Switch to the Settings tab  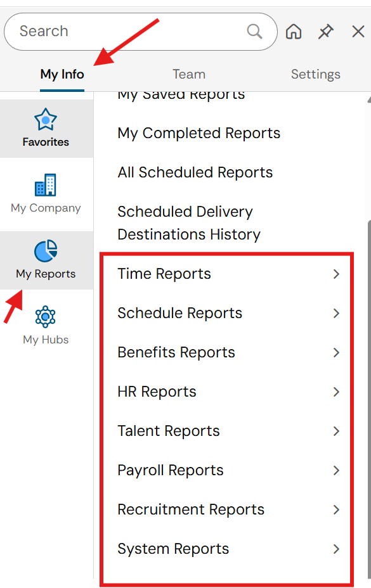[315, 74]
